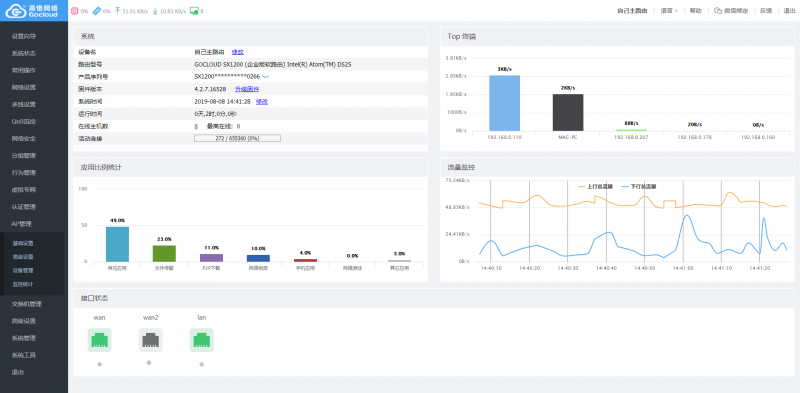Click the 升级固件 firmware upgrade link
800x393 pixels.
(247, 89)
